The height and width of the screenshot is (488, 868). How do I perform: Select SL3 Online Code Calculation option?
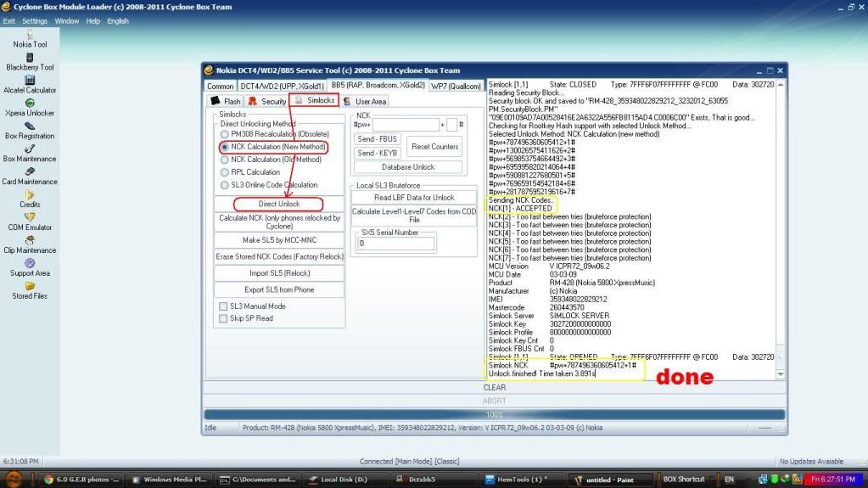point(225,185)
